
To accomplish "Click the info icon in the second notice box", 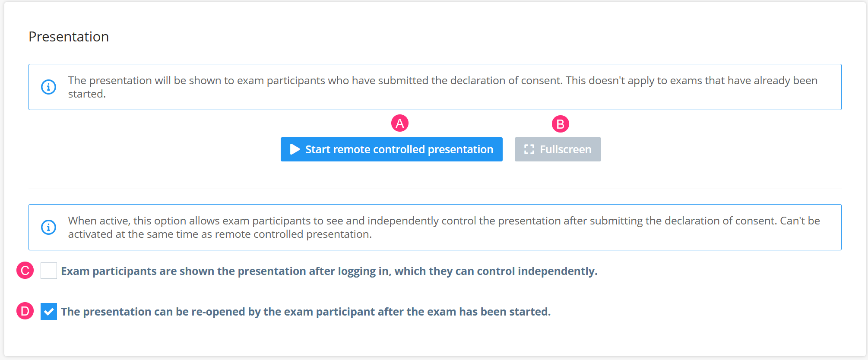I will click(x=49, y=227).
